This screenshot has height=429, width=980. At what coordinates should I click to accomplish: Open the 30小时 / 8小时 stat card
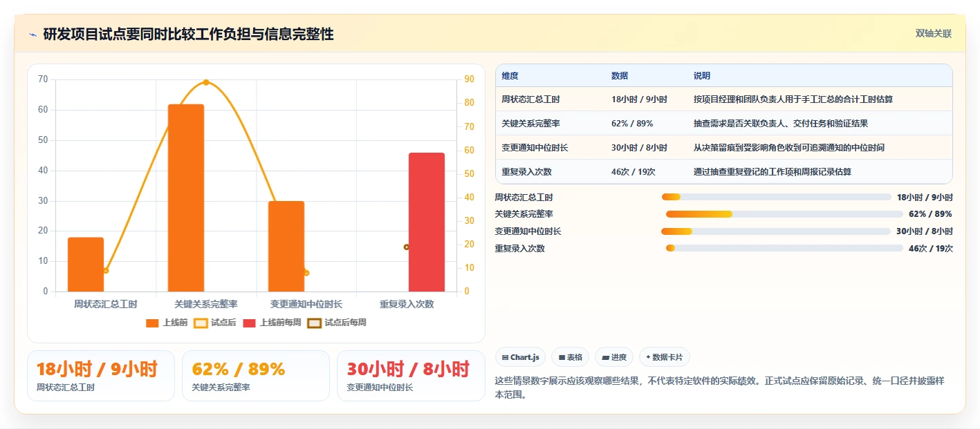[x=411, y=376]
